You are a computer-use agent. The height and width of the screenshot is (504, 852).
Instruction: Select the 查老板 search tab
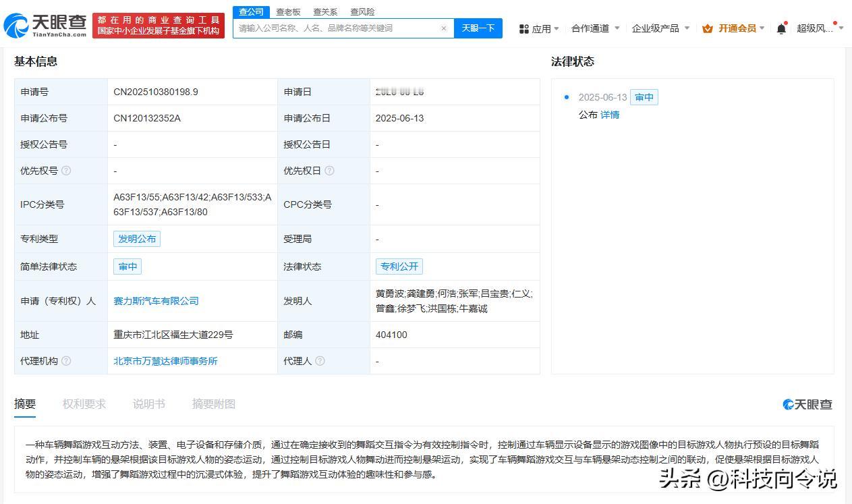[x=288, y=12]
